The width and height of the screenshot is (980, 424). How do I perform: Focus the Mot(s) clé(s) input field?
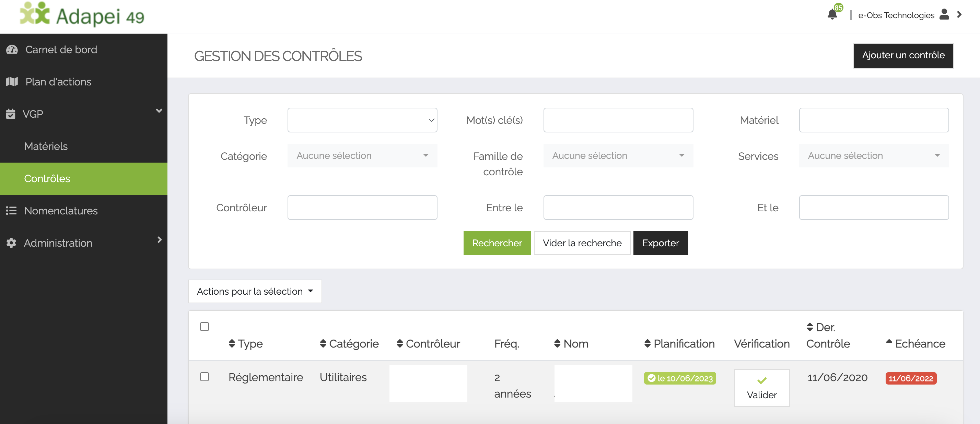coord(618,120)
